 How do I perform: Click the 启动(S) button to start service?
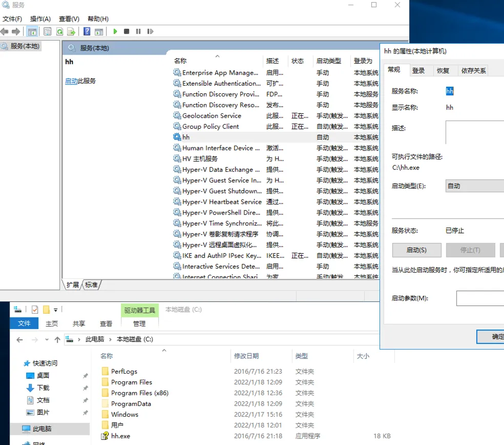[x=416, y=250]
